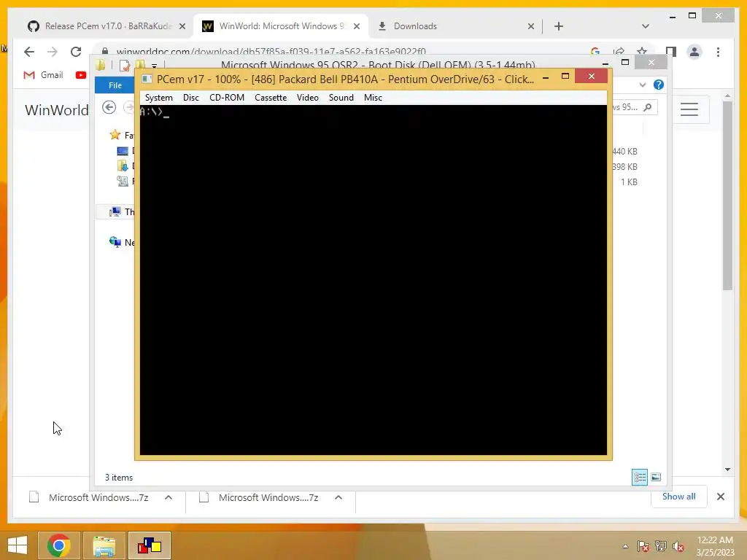Open the System menu in PCem
The width and height of the screenshot is (747, 560).
click(158, 98)
